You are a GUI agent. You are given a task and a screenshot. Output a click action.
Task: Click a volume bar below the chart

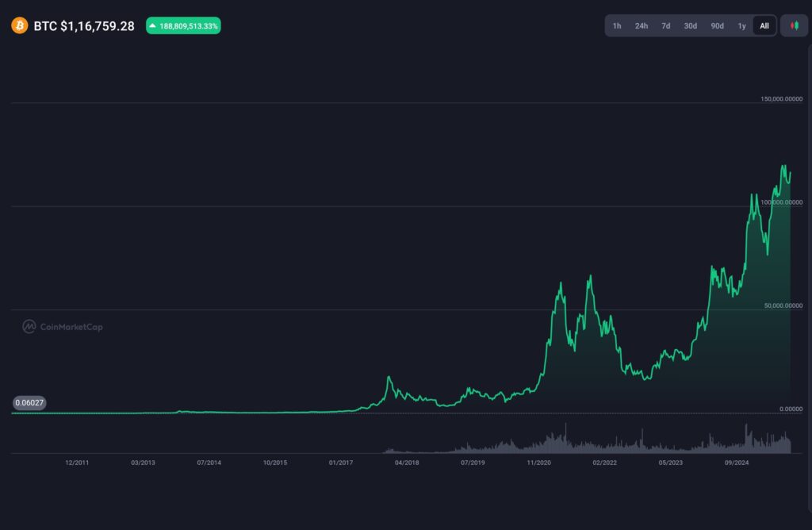point(565,436)
